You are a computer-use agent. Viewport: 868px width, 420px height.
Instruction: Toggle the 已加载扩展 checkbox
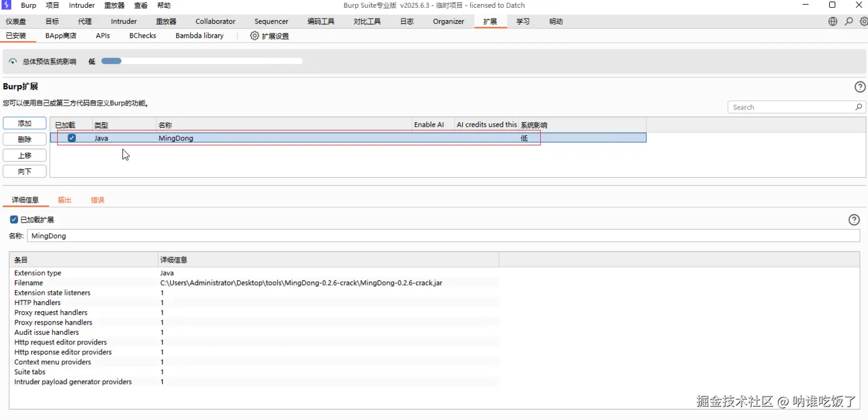pos(14,220)
